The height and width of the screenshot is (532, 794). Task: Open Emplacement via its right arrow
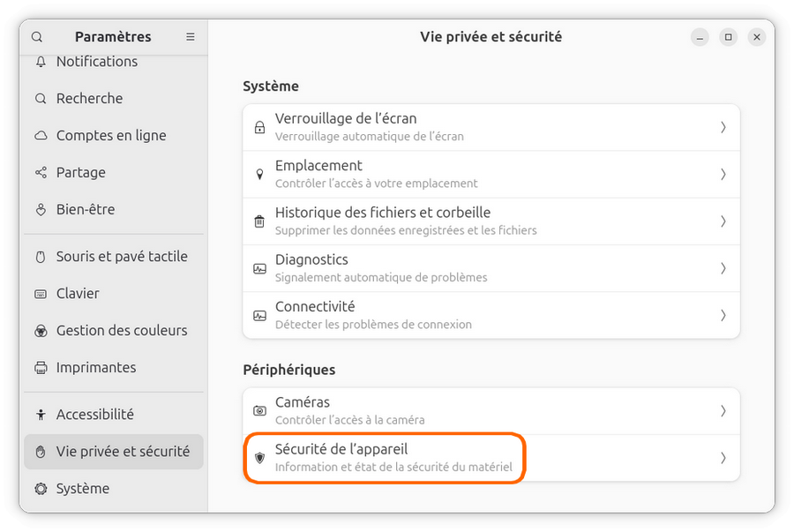pyautogui.click(x=723, y=175)
